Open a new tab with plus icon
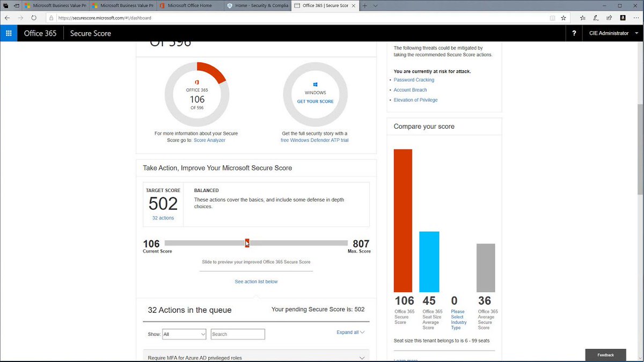The image size is (644, 362). click(x=365, y=5)
